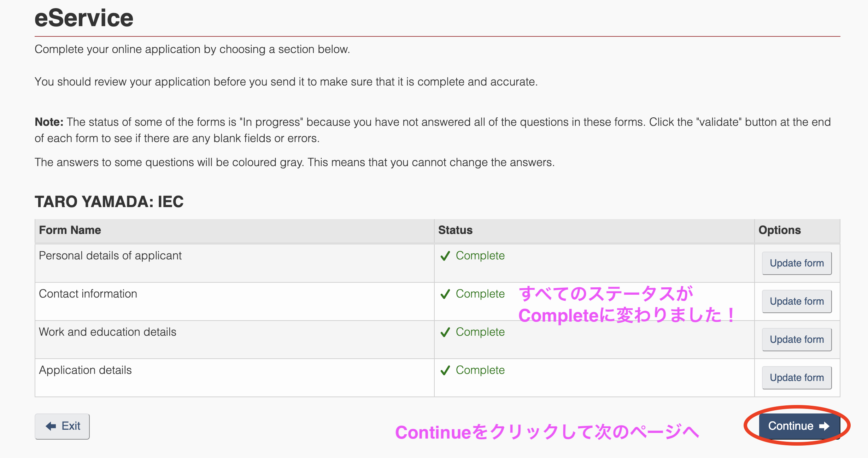Click green checkmark for Application details status
Screen dimensions: 868x458
(445, 370)
